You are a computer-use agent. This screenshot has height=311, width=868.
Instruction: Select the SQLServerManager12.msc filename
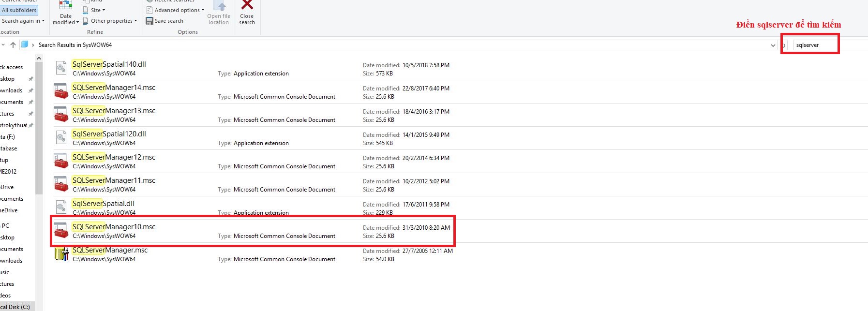[114, 157]
